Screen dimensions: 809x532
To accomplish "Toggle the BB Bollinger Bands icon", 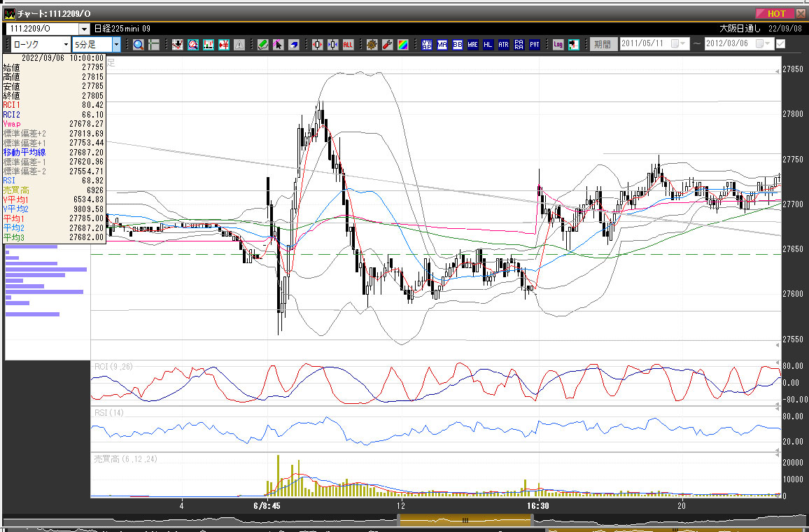I will pos(458,45).
